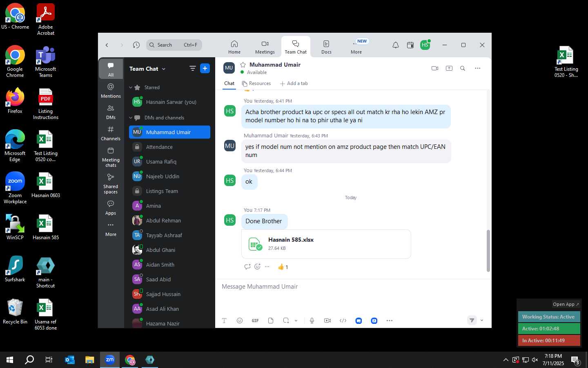Open the More tab with NEW badge
The width and height of the screenshot is (588, 368).
pyautogui.click(x=356, y=47)
